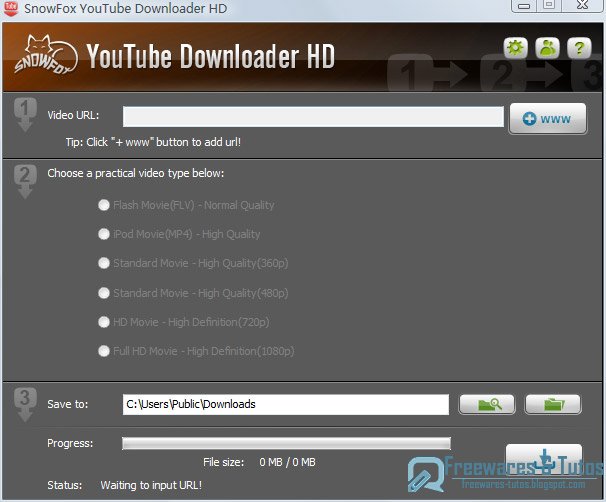Click the green users icon in header
Viewport: 606px width, 502px height.
tap(547, 49)
